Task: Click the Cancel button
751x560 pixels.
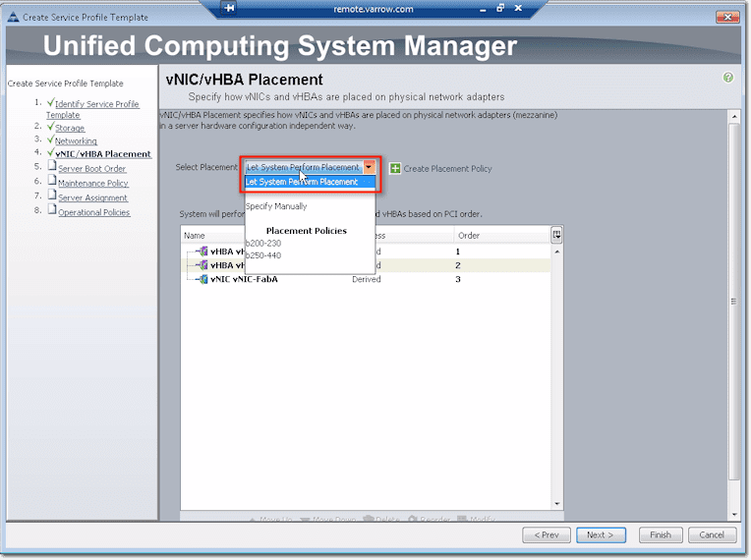Action: [x=712, y=535]
